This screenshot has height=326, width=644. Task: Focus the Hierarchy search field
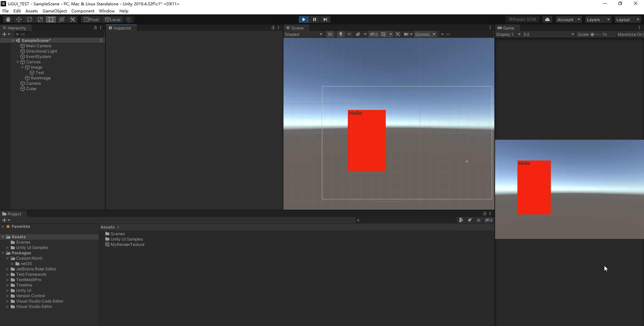click(59, 34)
